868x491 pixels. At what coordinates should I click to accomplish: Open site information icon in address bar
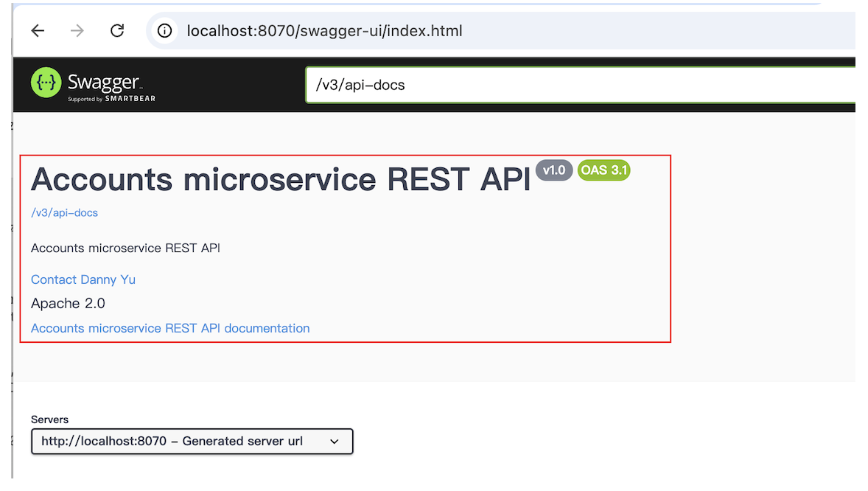164,30
